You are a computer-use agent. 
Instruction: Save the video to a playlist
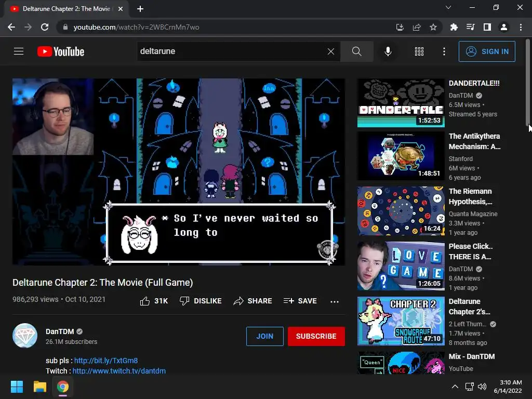tap(300, 301)
